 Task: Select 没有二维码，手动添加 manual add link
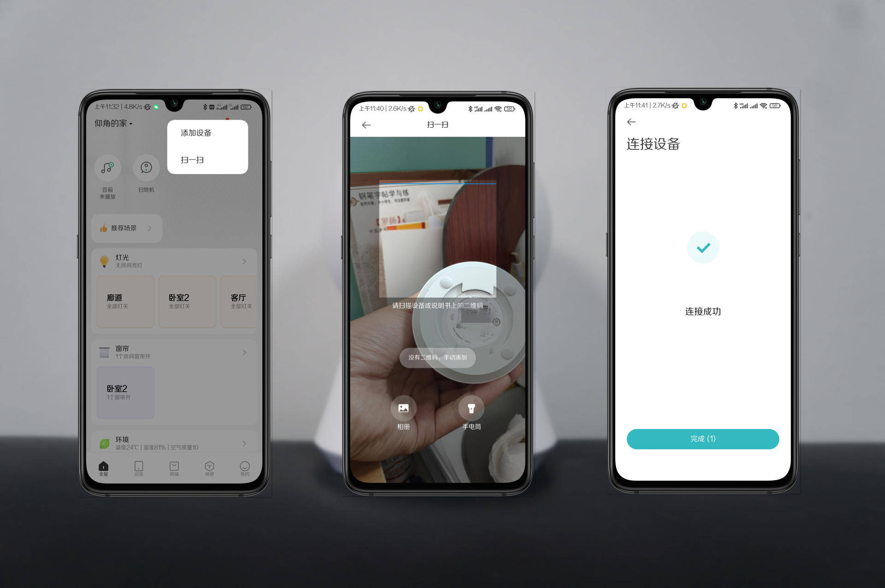[x=437, y=358]
